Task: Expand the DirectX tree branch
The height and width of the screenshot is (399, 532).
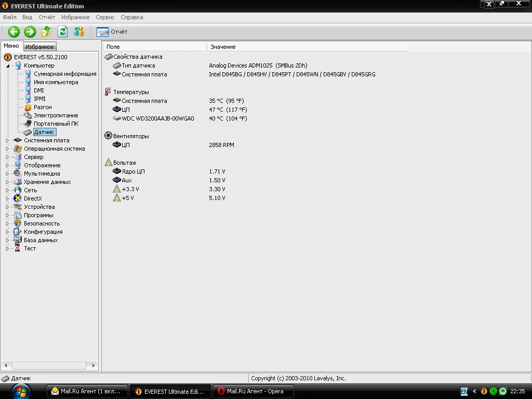Action: click(7, 198)
